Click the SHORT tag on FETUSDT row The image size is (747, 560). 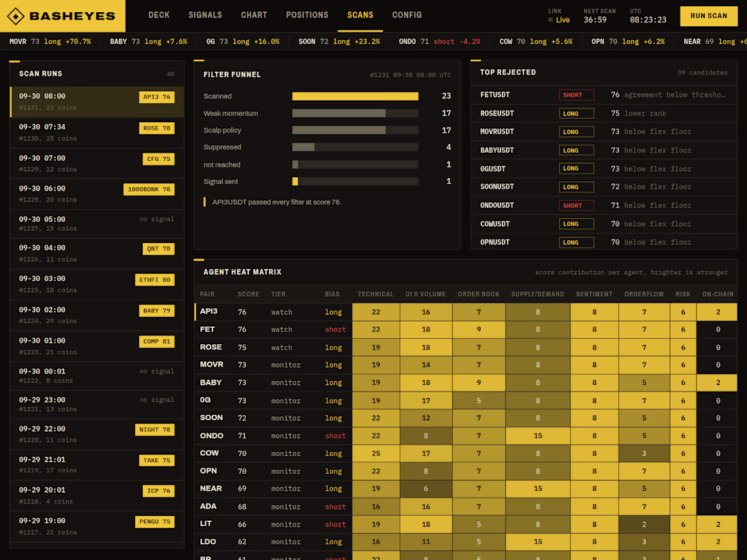point(577,95)
